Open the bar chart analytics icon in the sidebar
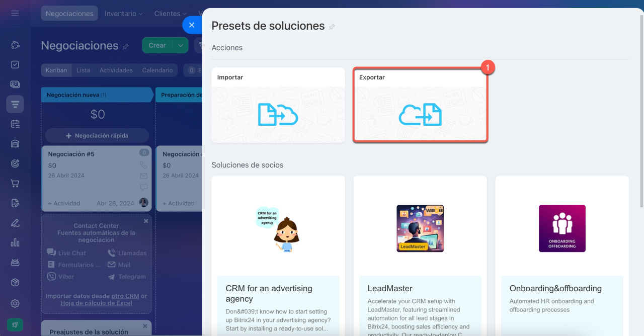 (15, 242)
